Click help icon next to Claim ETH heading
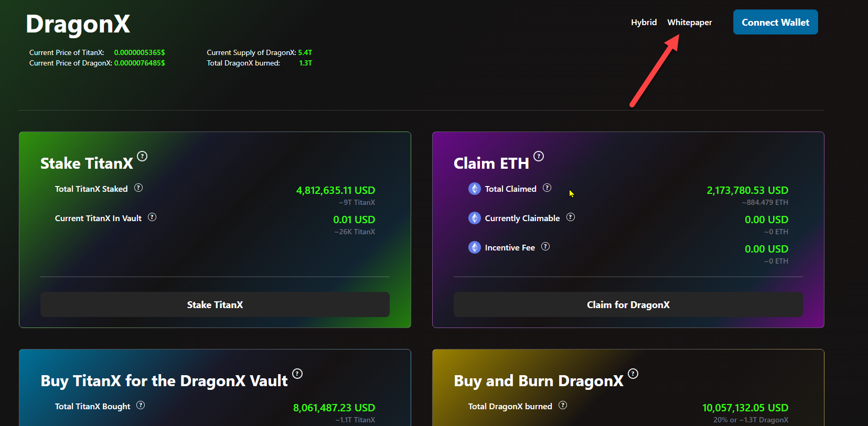The height and width of the screenshot is (426, 868). (539, 156)
